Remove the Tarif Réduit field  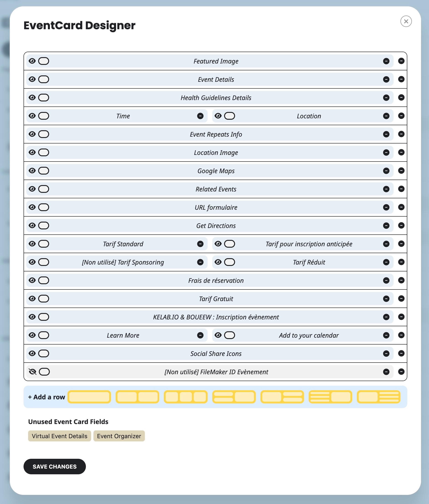click(x=386, y=262)
